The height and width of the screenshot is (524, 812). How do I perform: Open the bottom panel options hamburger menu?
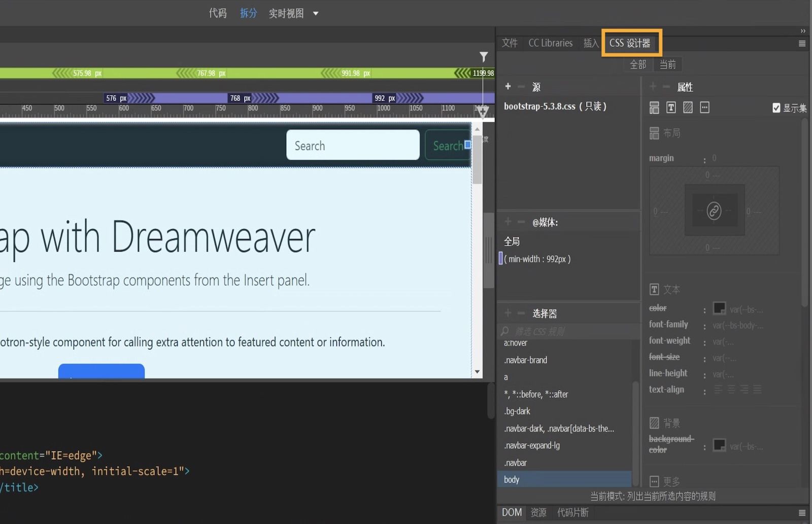click(802, 512)
